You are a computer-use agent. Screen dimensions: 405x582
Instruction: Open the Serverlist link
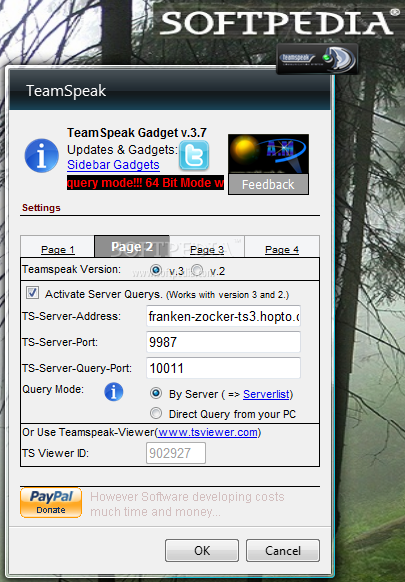[x=266, y=394]
